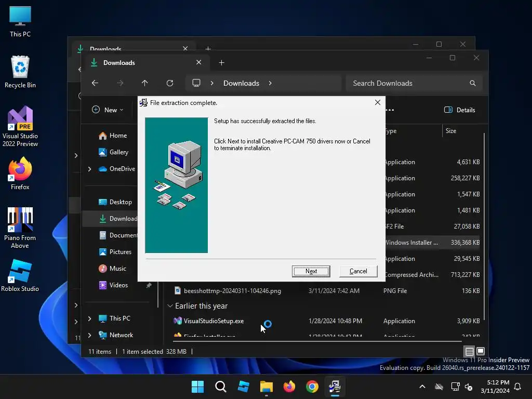Expand the Network tree node

(x=89, y=335)
